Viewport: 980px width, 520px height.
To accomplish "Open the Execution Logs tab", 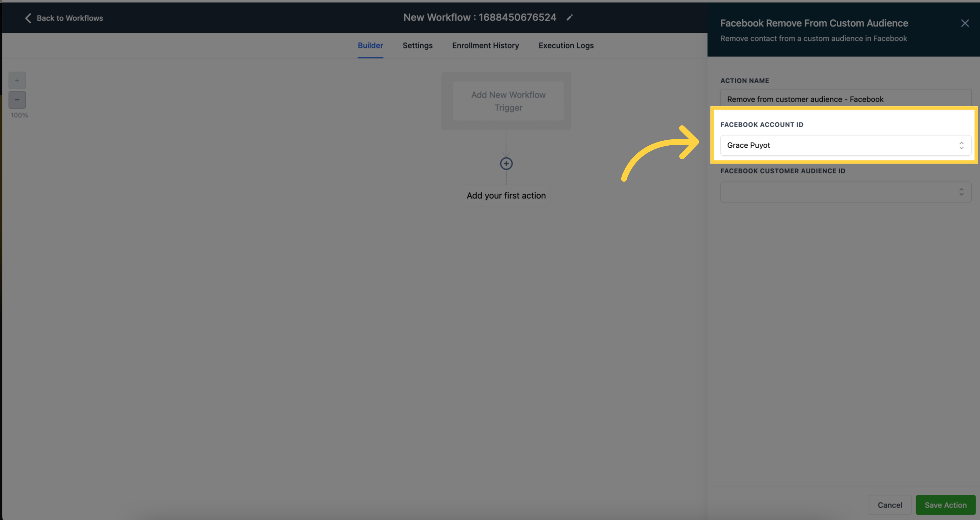I will [x=566, y=45].
